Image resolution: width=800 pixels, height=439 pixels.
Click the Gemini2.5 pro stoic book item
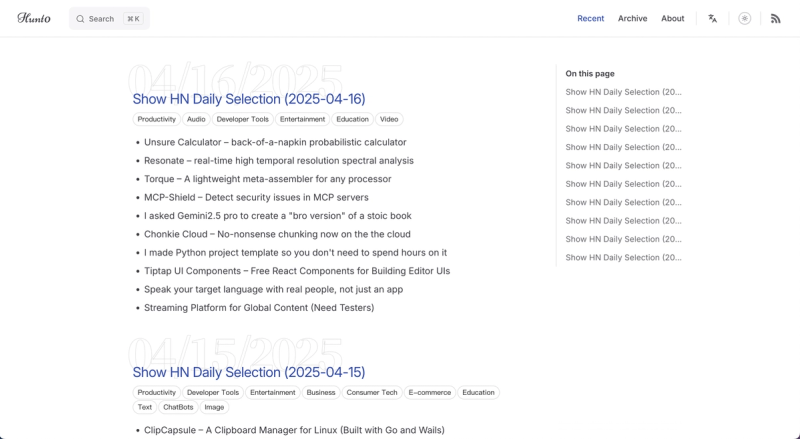[278, 216]
